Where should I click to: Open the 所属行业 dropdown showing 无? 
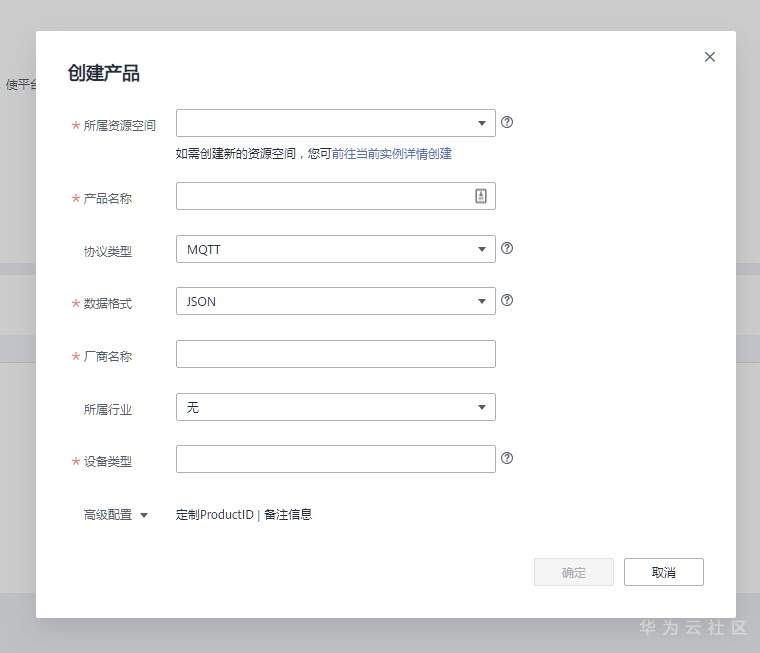336,407
